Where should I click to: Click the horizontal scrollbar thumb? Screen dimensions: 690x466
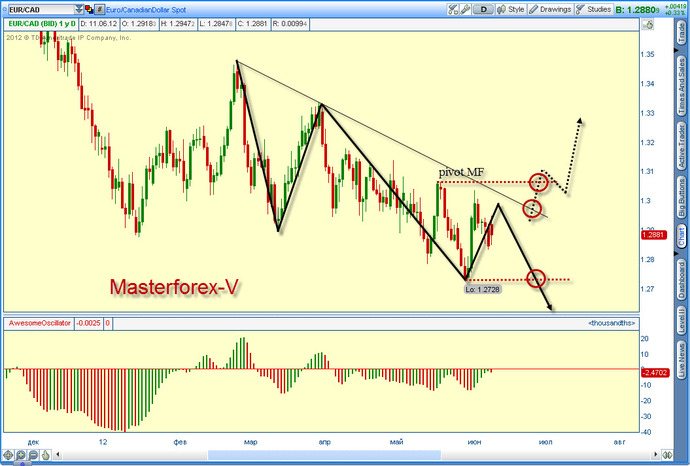click(324, 455)
